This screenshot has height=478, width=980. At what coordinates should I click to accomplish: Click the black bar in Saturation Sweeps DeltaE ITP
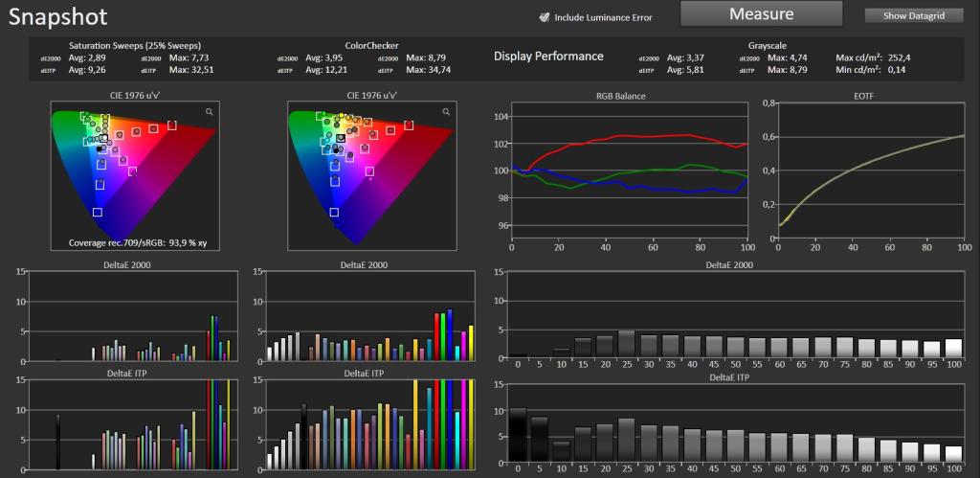click(57, 442)
